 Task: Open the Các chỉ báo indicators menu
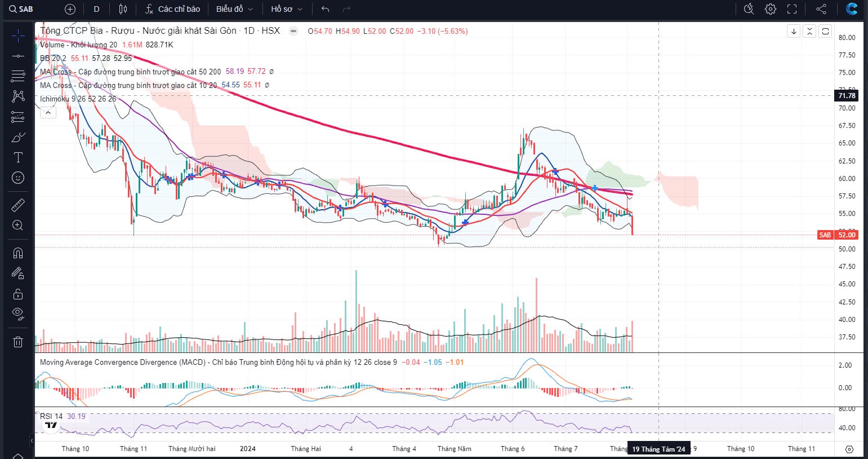[x=172, y=9]
